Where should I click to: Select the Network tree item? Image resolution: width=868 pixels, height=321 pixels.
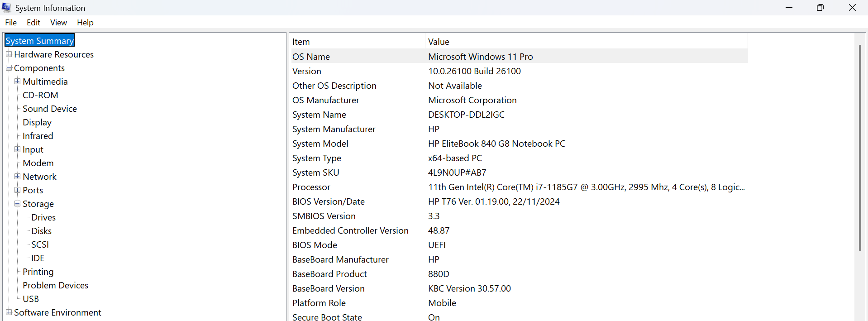click(40, 177)
